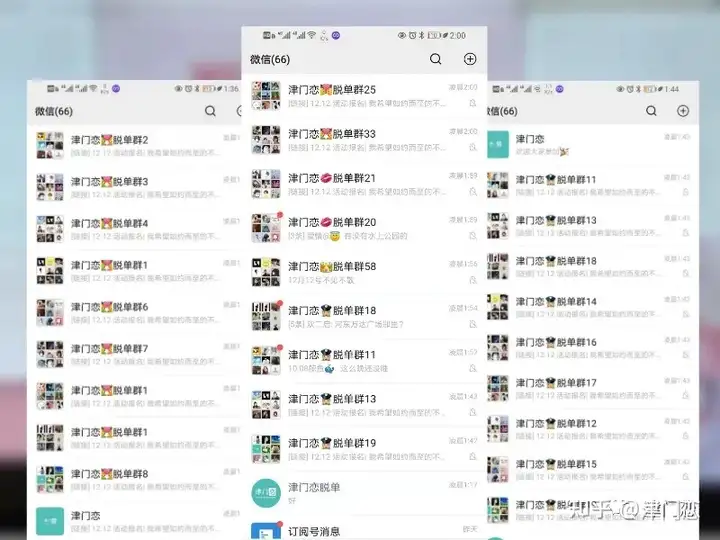Click the mute bell icon on 脱单群58 row
Viewport: 720px width, 540px height.
coord(472,280)
